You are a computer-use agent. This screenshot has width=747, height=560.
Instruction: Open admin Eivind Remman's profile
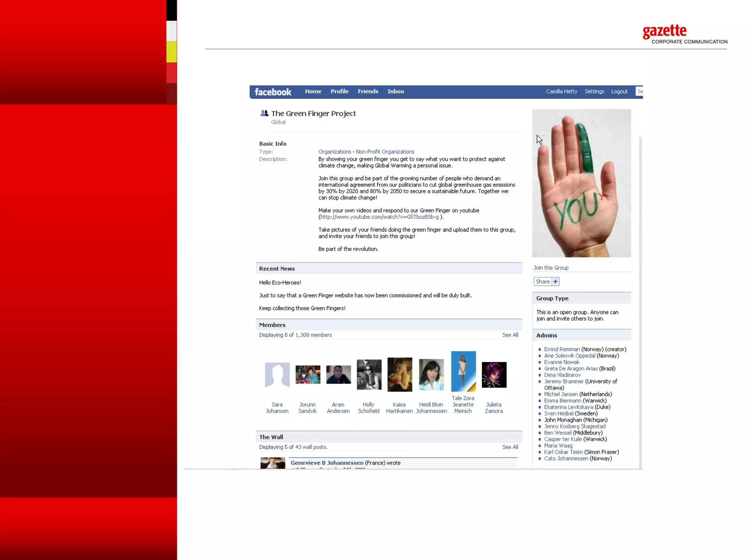[x=562, y=349]
